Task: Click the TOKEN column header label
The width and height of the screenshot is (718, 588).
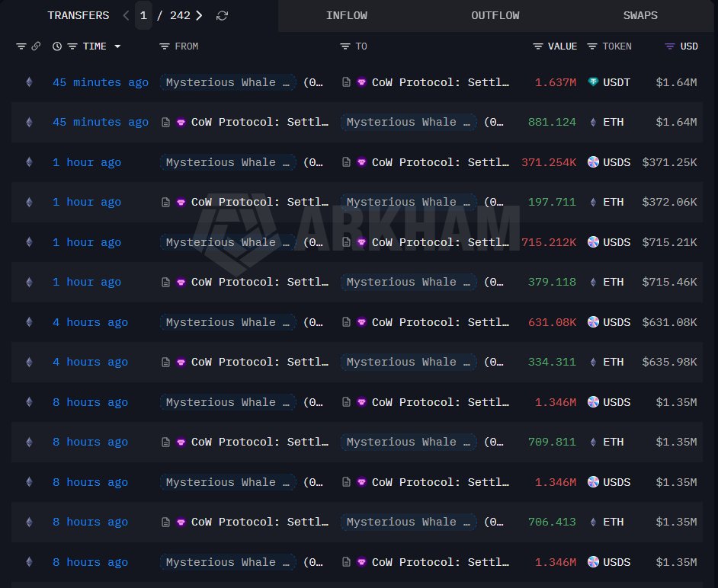Action: point(617,46)
